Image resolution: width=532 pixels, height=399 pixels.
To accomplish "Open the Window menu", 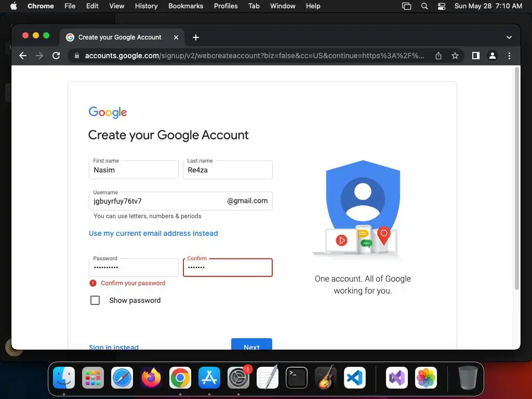I will (x=283, y=6).
